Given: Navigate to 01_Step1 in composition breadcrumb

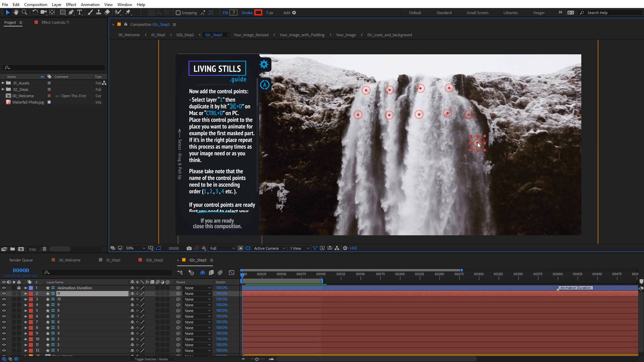Looking at the screenshot, I should pyautogui.click(x=158, y=35).
